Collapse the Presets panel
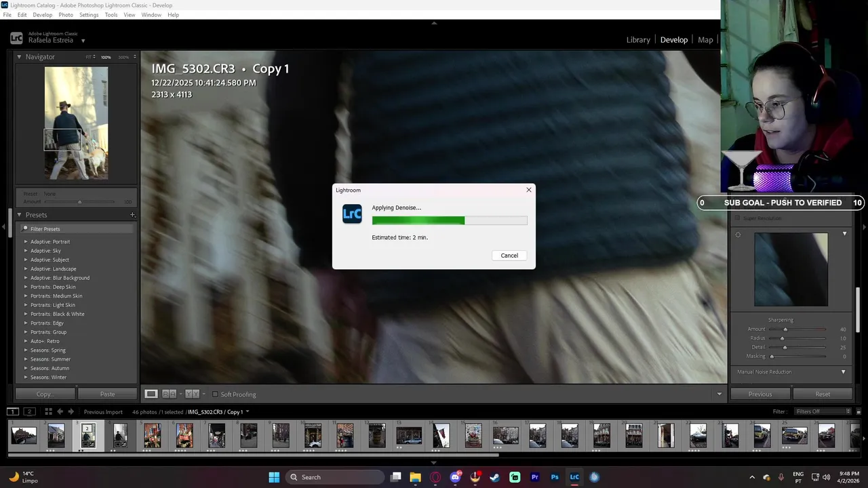The height and width of the screenshot is (488, 868). pos(19,215)
